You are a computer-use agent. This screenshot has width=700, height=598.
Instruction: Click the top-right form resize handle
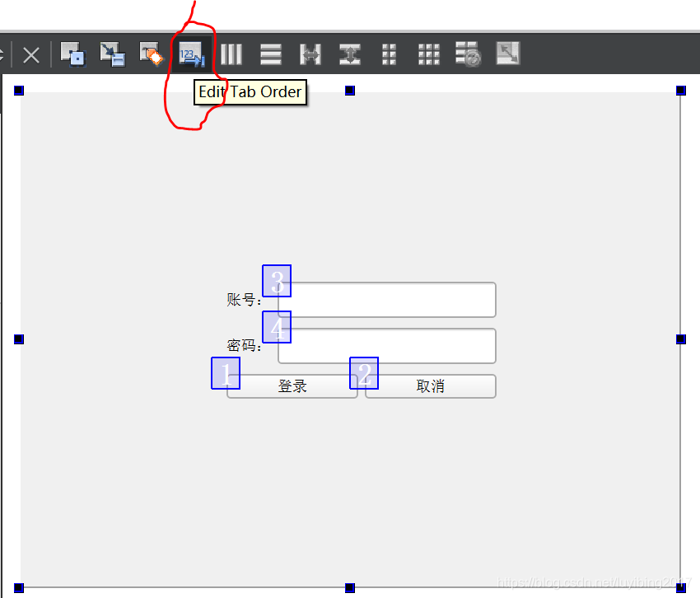click(x=681, y=91)
